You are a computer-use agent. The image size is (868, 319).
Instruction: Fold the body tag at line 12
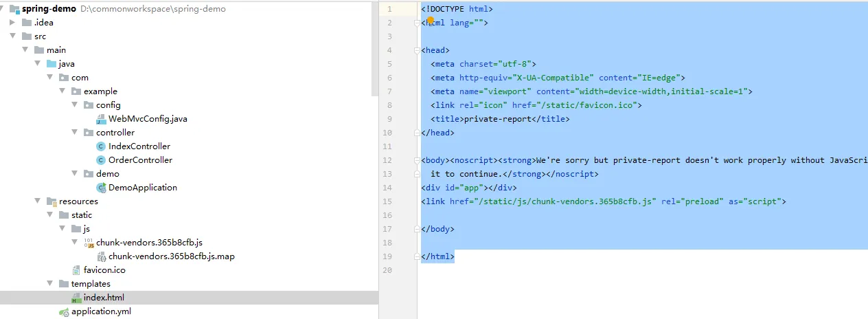tap(418, 160)
